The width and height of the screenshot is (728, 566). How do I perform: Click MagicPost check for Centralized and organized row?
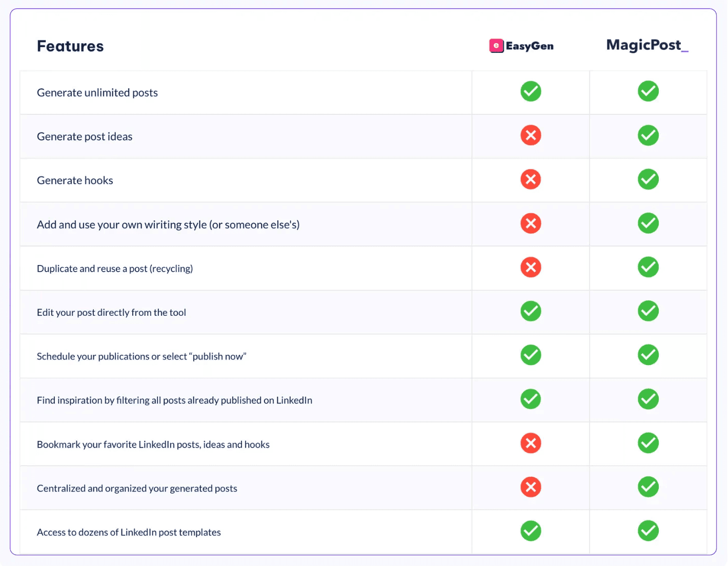(x=648, y=487)
